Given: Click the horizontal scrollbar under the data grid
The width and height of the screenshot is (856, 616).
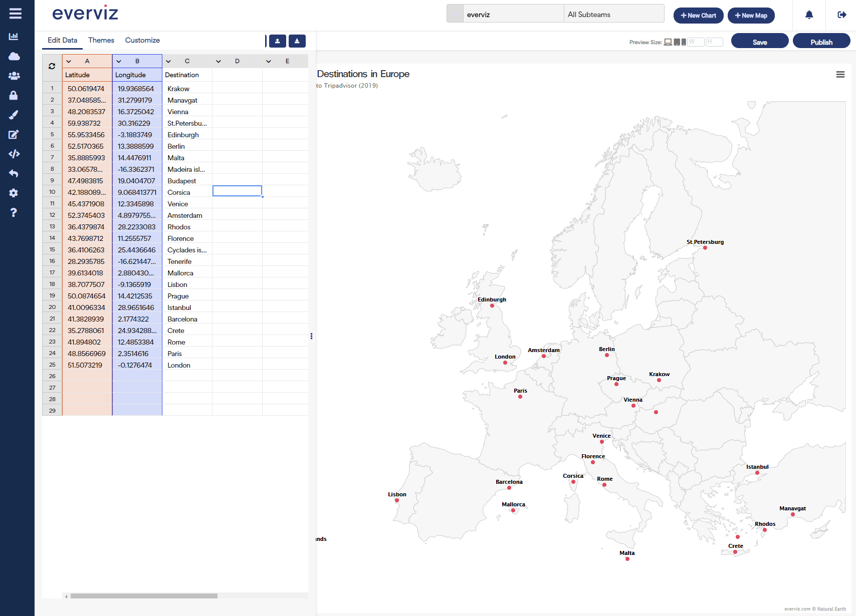Looking at the screenshot, I should [144, 596].
